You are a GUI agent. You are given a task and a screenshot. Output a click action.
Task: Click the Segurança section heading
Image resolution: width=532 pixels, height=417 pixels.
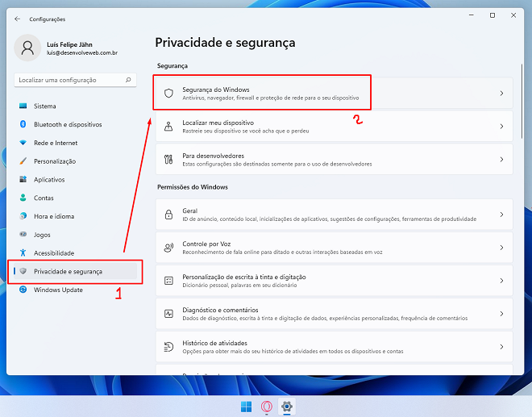click(x=172, y=66)
